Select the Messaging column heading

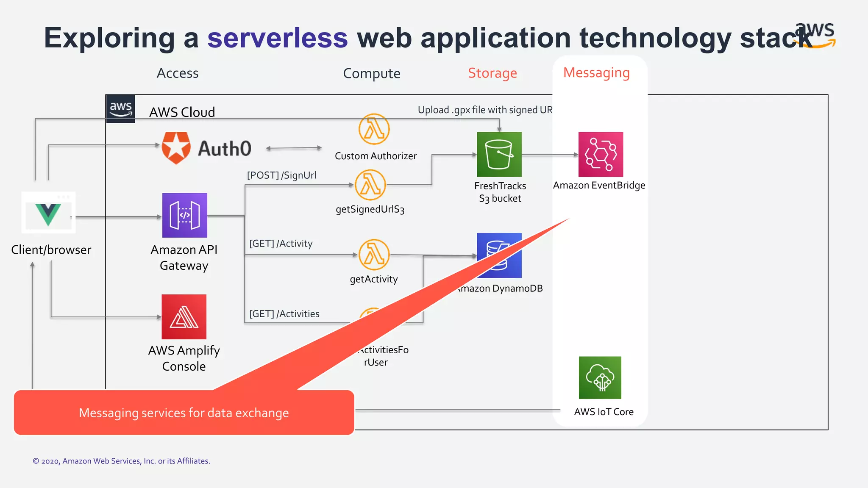[x=596, y=73]
